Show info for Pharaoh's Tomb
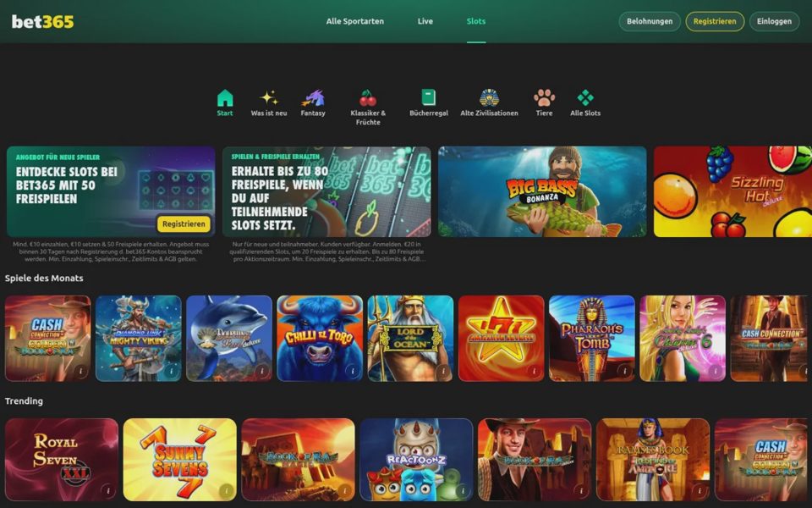 (624, 371)
